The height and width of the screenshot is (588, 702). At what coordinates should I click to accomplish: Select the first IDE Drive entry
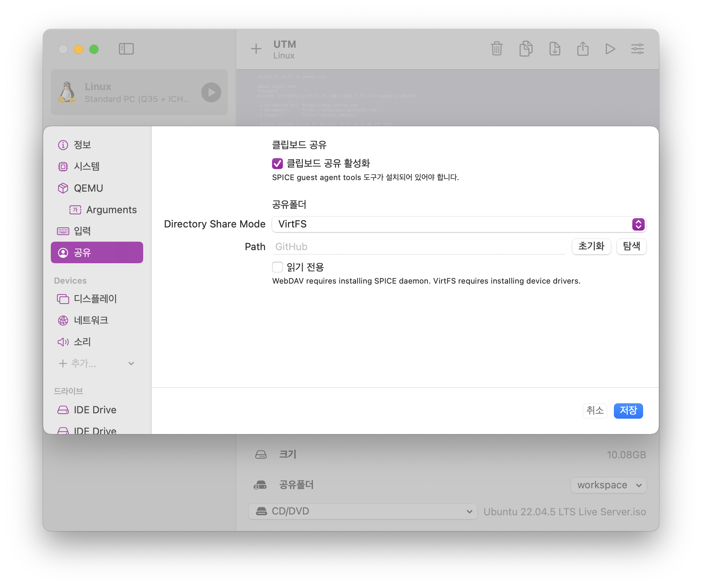click(x=97, y=410)
